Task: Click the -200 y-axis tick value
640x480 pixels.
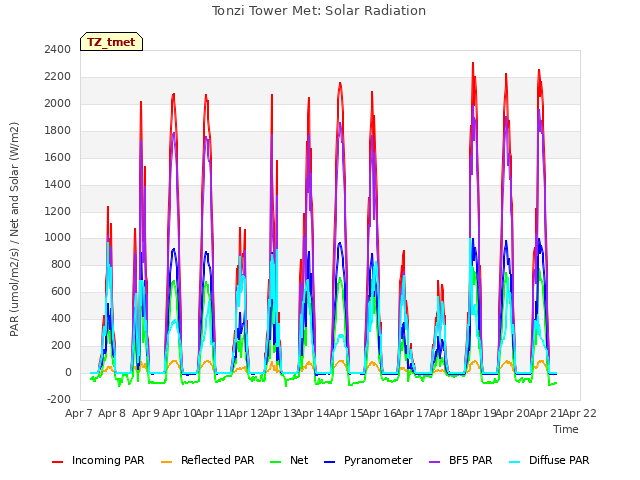Action: [59, 399]
